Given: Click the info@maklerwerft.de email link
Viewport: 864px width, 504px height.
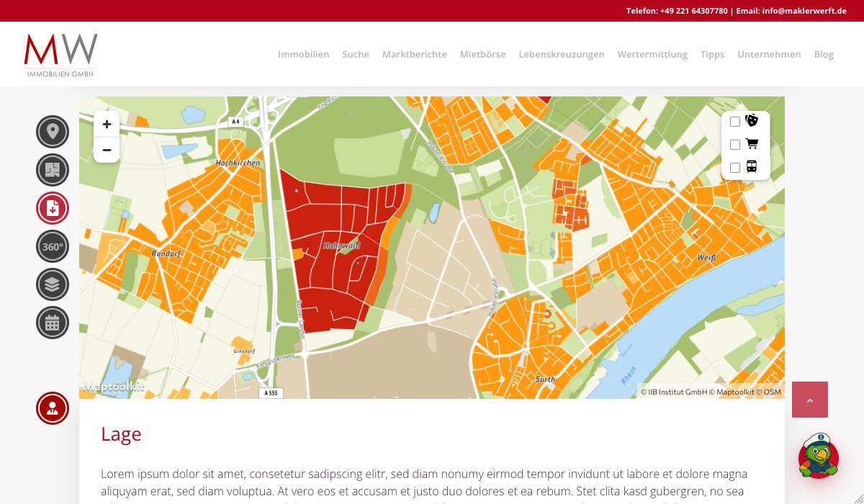Looking at the screenshot, I should pyautogui.click(x=804, y=11).
